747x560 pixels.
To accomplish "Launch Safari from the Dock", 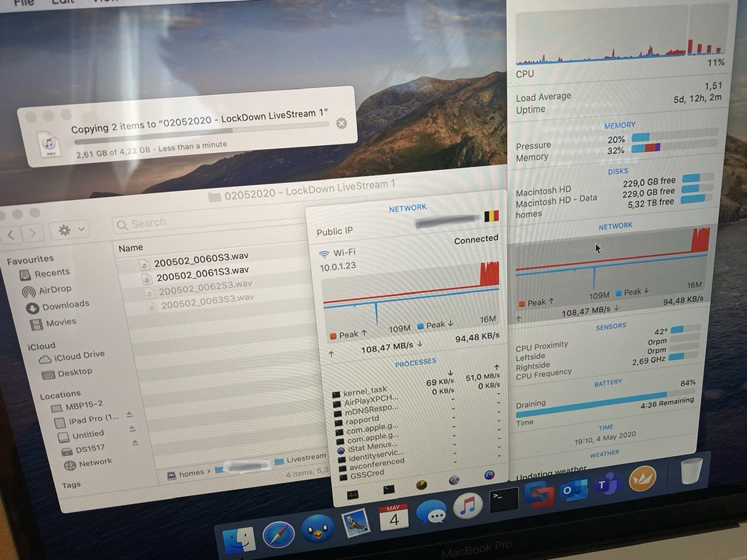I will pyautogui.click(x=278, y=534).
